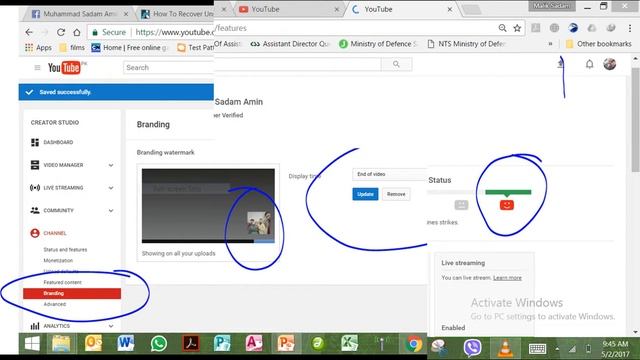Open the YouTube hamburger guide menu
This screenshot has height=360, width=640.
coord(37,67)
